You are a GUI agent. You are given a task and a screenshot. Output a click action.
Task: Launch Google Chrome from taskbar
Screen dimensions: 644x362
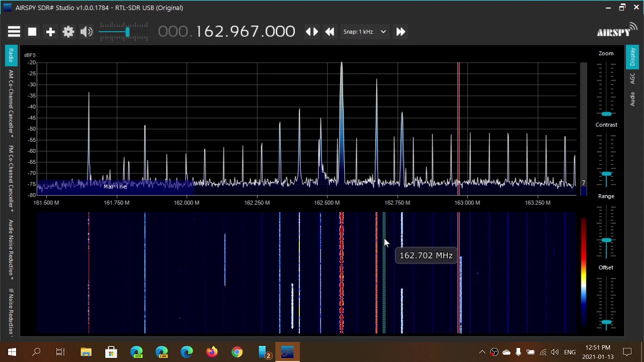coord(237,352)
